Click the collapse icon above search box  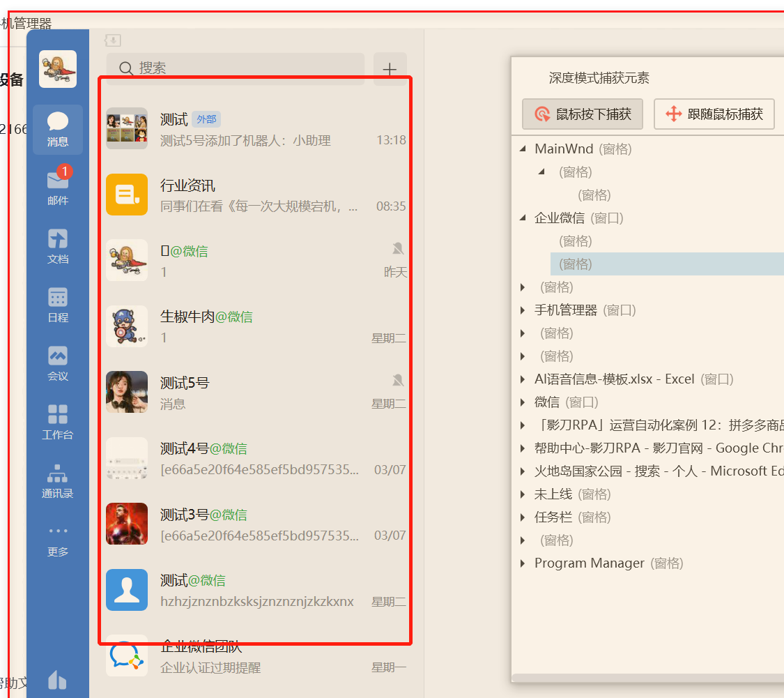[x=112, y=40]
